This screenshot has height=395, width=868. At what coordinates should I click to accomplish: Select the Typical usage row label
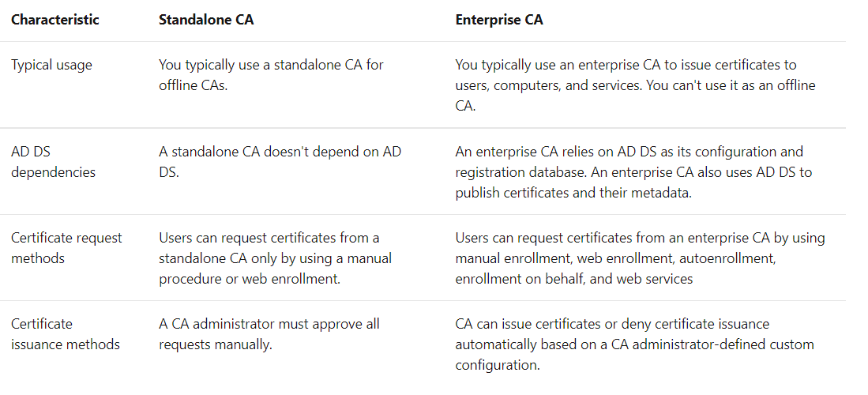[x=51, y=65]
